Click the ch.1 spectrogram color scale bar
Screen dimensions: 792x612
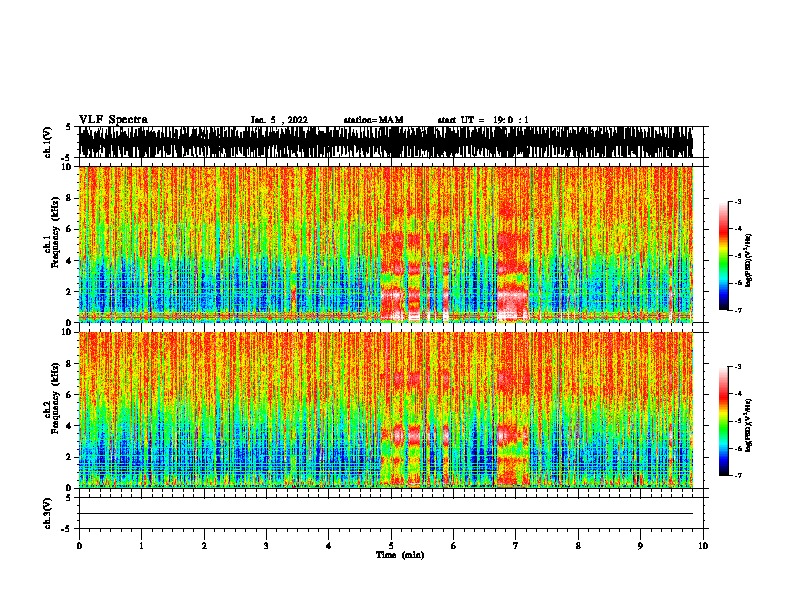[x=723, y=256]
